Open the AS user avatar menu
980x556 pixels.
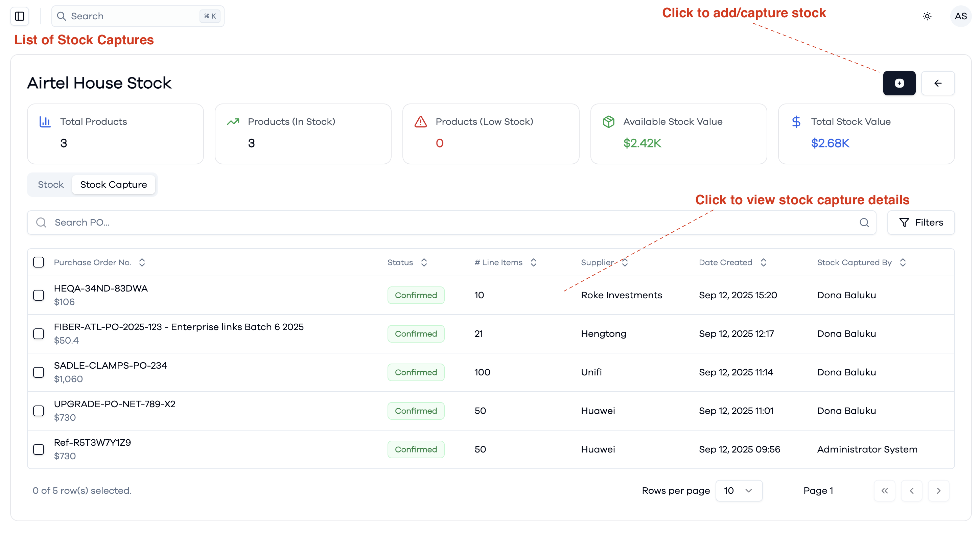click(960, 16)
